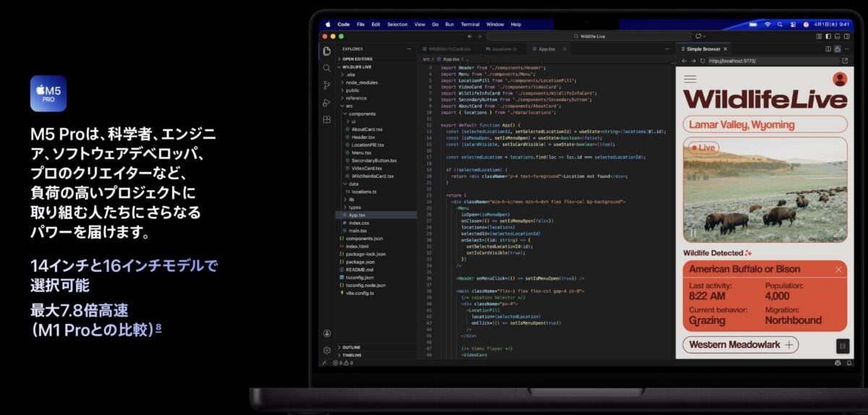The width and height of the screenshot is (868, 415).
Task: Open preview in external browser icon
Action: click(x=844, y=61)
